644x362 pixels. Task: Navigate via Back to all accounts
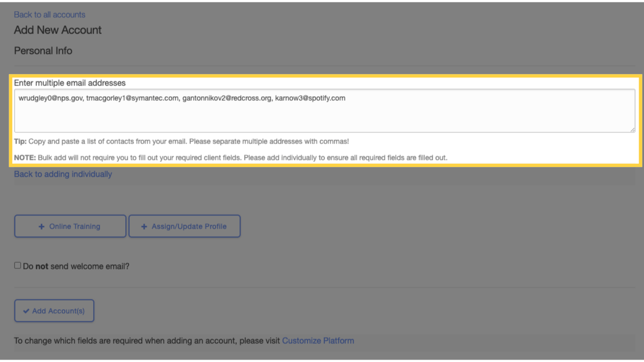click(x=49, y=15)
